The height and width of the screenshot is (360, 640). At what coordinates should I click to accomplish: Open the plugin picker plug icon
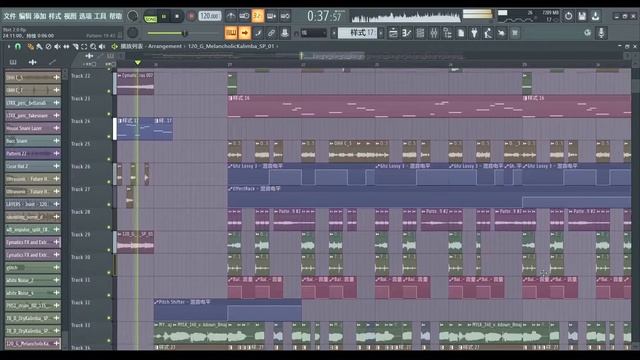474,33
